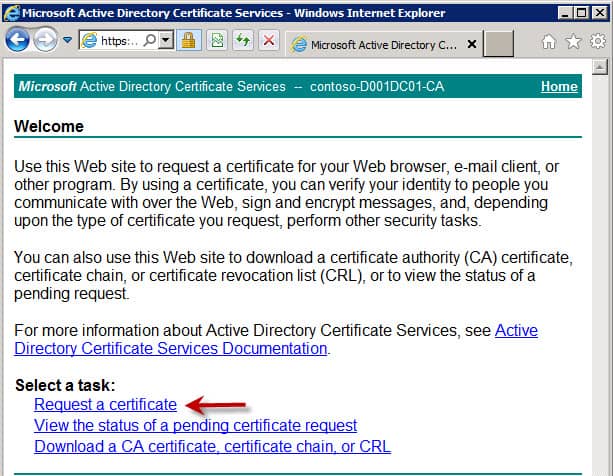This screenshot has width=613, height=476.
Task: Click Request a certificate link
Action: pyautogui.click(x=105, y=404)
